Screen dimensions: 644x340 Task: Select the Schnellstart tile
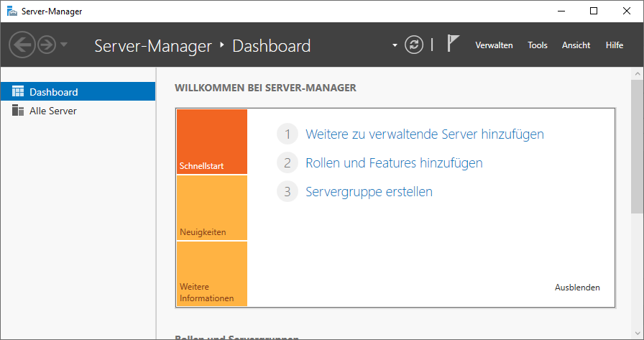pos(212,142)
